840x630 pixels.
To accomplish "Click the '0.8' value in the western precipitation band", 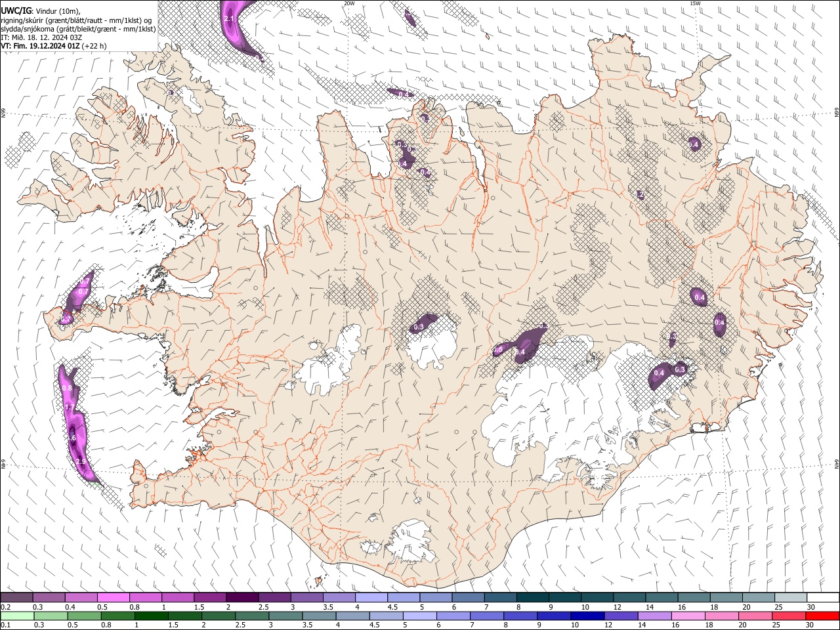I will point(66,388).
